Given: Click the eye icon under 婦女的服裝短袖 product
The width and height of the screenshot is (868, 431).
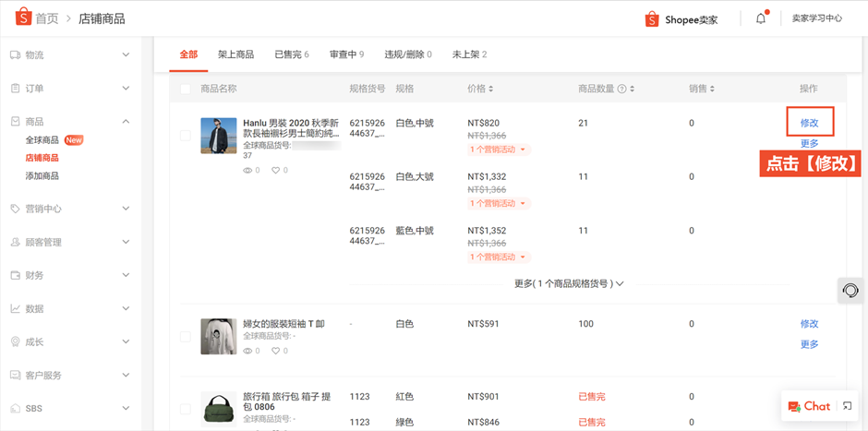Looking at the screenshot, I should pyautogui.click(x=247, y=351).
